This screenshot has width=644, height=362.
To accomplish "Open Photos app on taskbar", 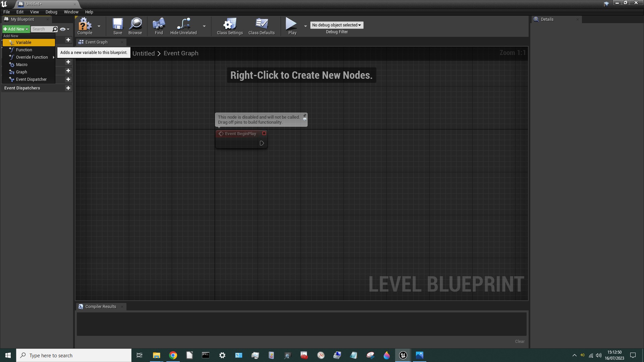I will click(x=420, y=355).
